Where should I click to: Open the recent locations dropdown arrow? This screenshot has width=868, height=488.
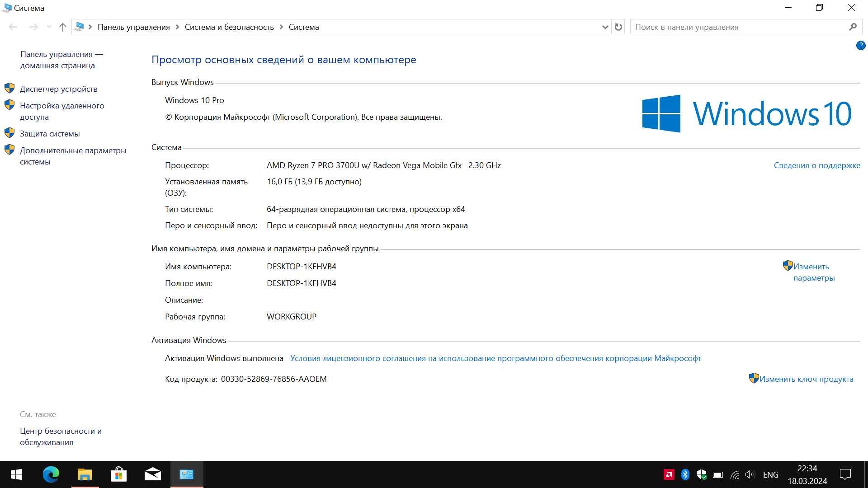[x=49, y=27]
